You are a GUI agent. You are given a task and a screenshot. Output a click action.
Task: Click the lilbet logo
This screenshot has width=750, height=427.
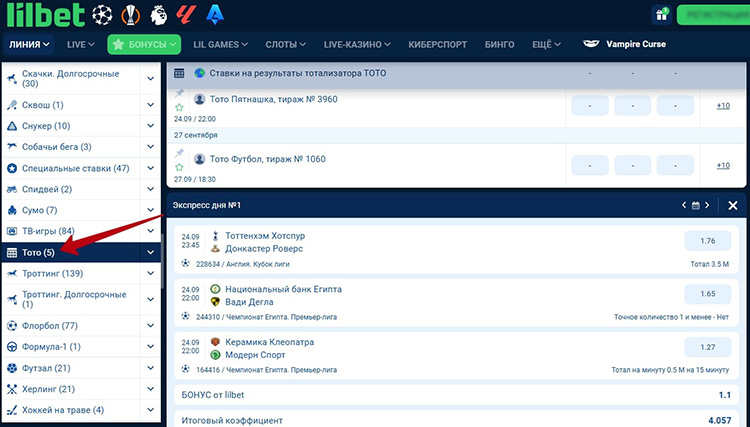43,14
